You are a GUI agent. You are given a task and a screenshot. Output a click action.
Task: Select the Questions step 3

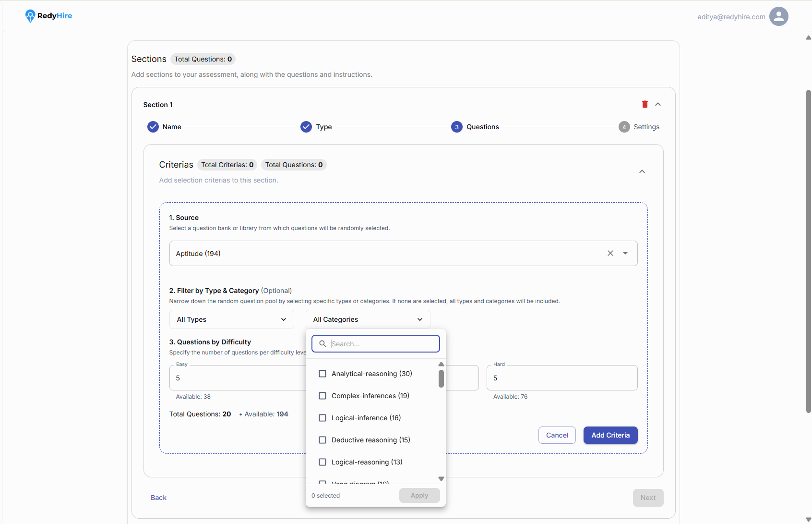tap(475, 127)
